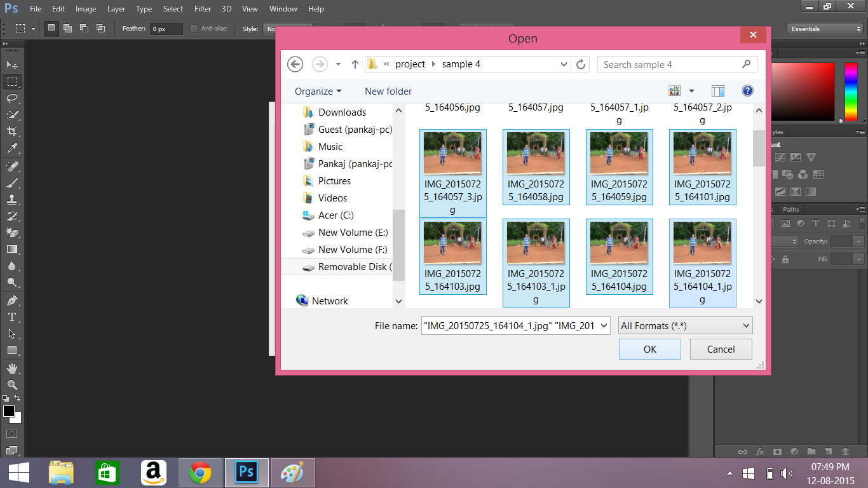Select the Crop tool
The height and width of the screenshot is (488, 868).
(11, 132)
